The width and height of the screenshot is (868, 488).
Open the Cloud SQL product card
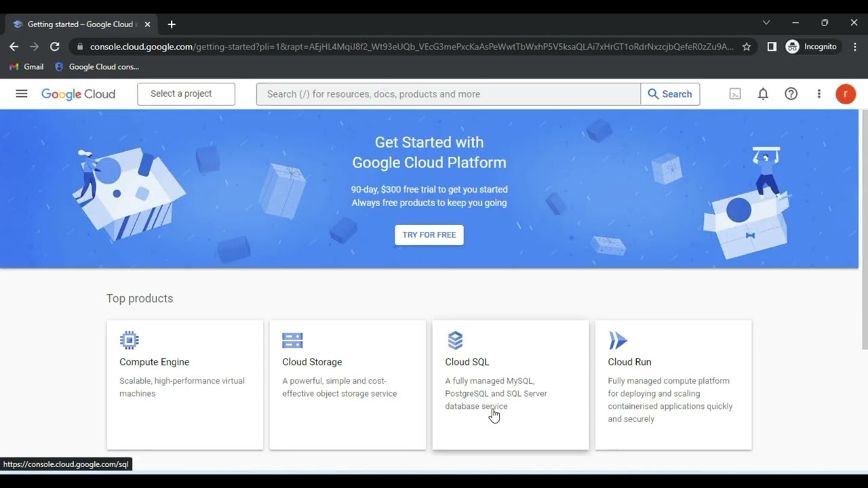click(511, 385)
